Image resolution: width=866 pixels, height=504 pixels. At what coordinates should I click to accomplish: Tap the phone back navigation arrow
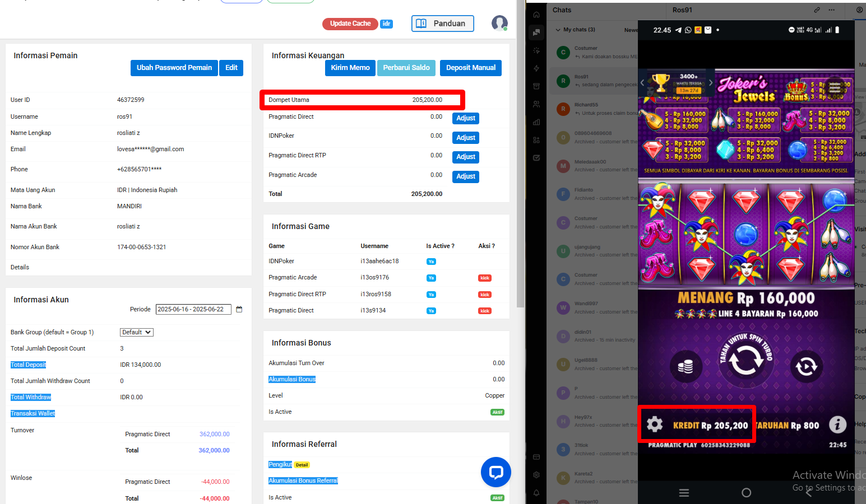pyautogui.click(x=808, y=493)
